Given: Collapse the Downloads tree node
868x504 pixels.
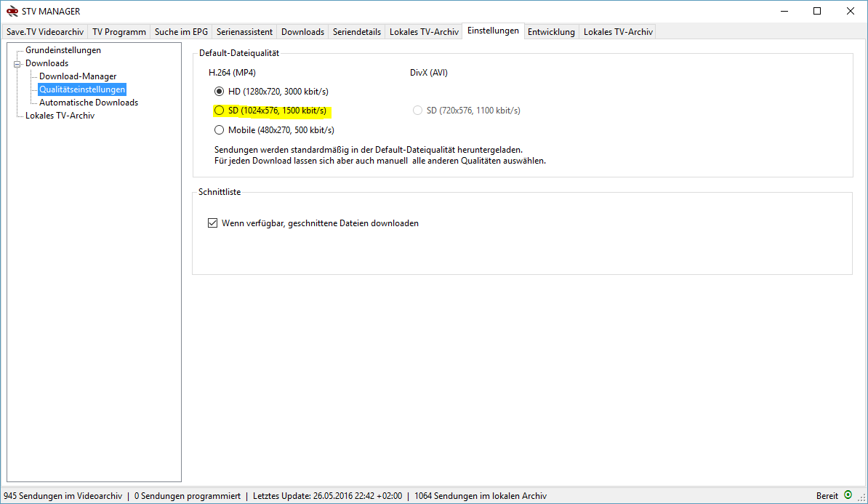Looking at the screenshot, I should point(17,64).
